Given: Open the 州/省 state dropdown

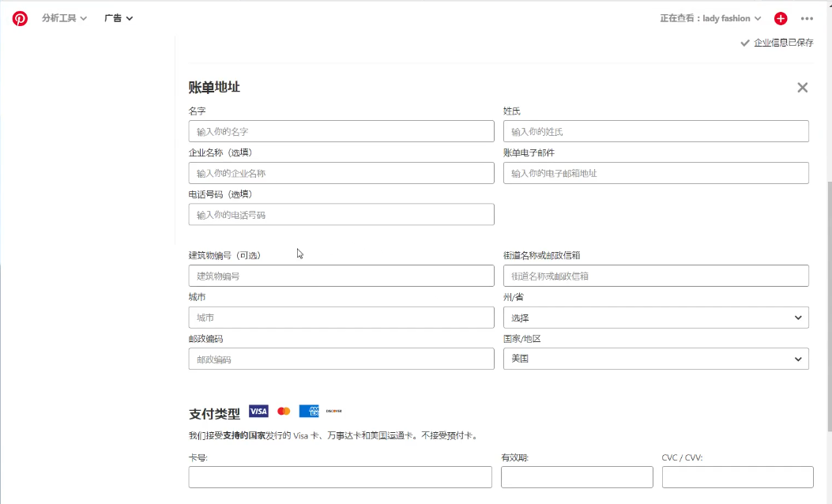Looking at the screenshot, I should [656, 318].
